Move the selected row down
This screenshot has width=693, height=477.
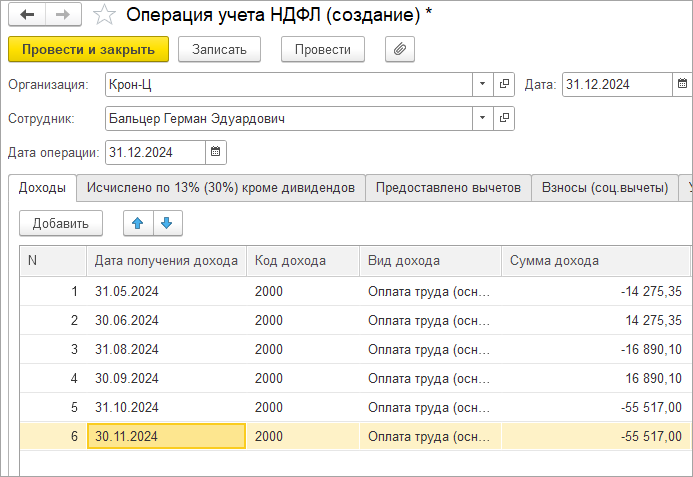point(168,223)
